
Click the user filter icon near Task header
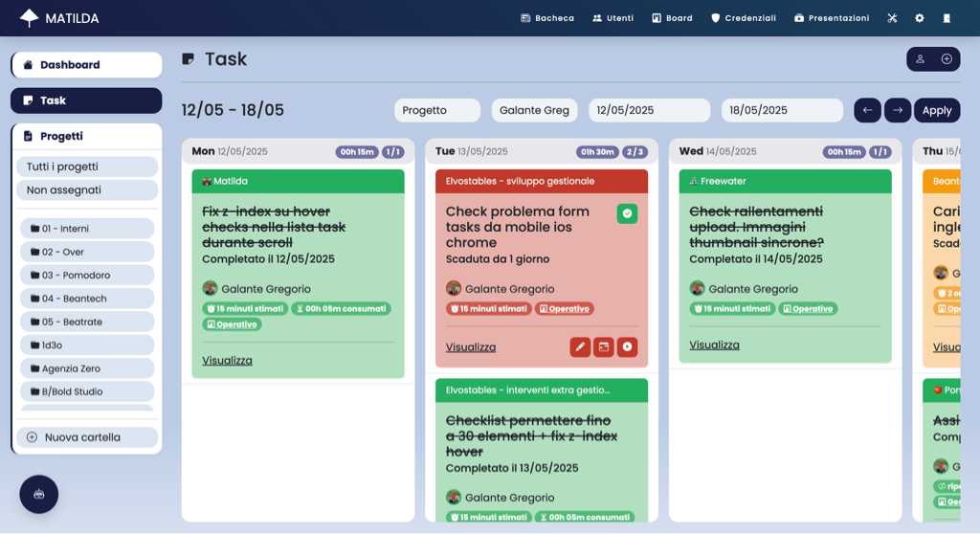920,59
